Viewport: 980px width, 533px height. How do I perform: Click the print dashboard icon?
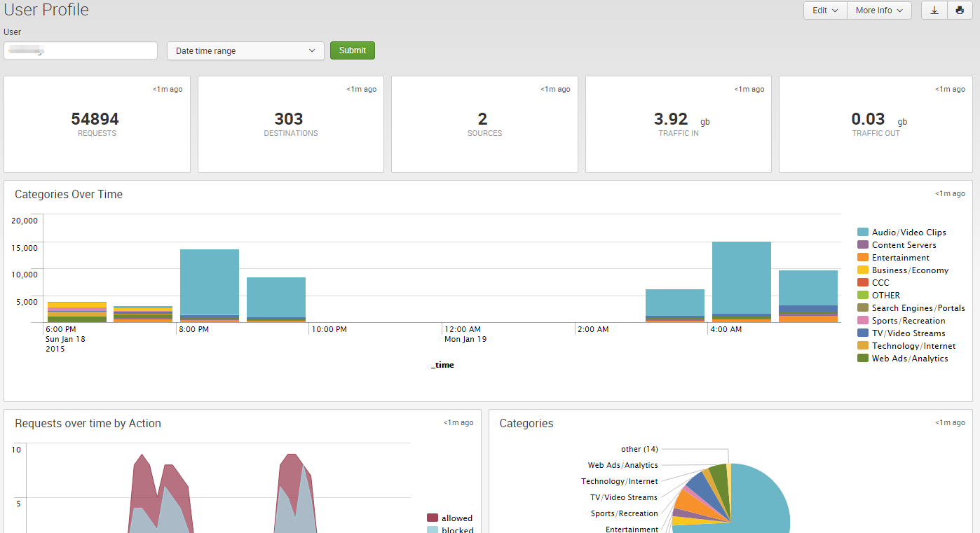tap(959, 11)
